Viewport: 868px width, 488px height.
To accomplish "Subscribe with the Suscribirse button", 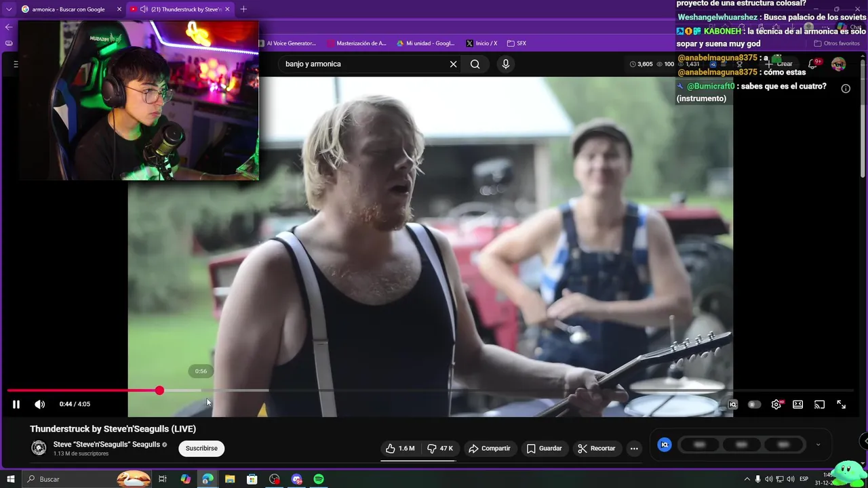I will click(201, 448).
